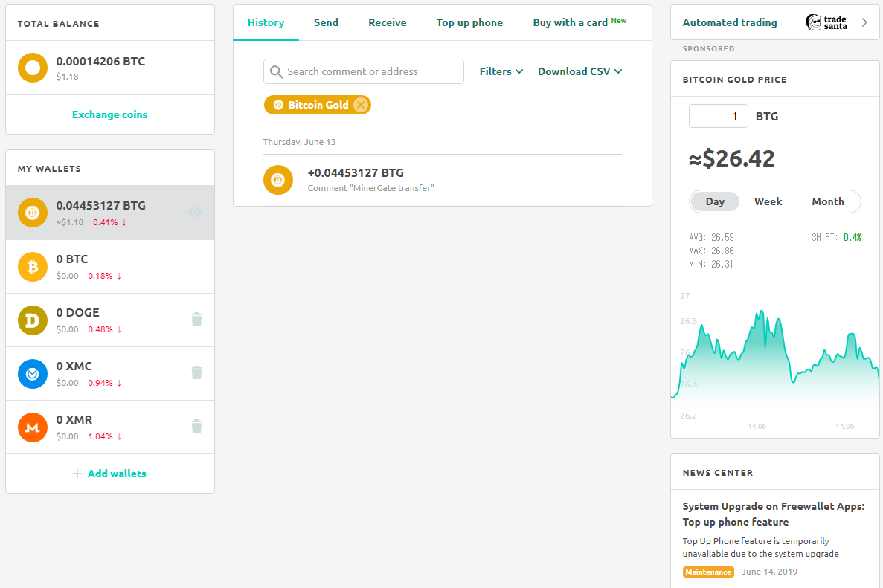Viewport: 883px width, 588px height.
Task: Click the plus icon beside Add wallets
Action: (77, 474)
